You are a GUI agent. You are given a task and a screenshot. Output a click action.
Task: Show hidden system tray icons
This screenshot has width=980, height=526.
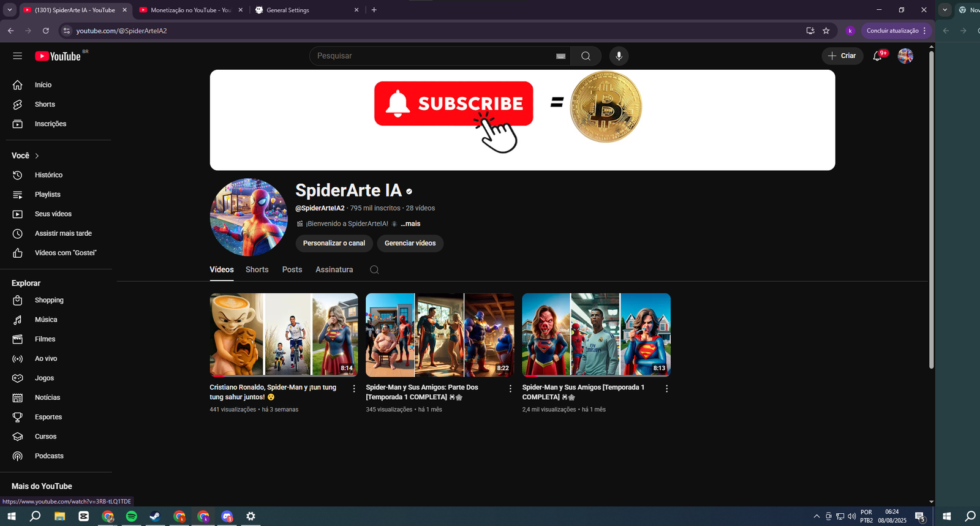click(x=816, y=516)
